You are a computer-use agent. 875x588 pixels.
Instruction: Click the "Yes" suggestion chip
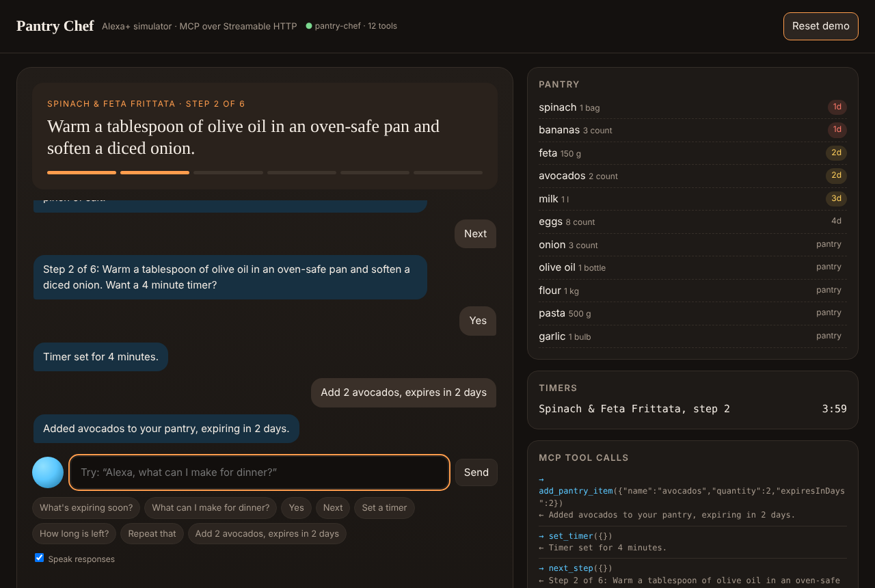[296, 508]
